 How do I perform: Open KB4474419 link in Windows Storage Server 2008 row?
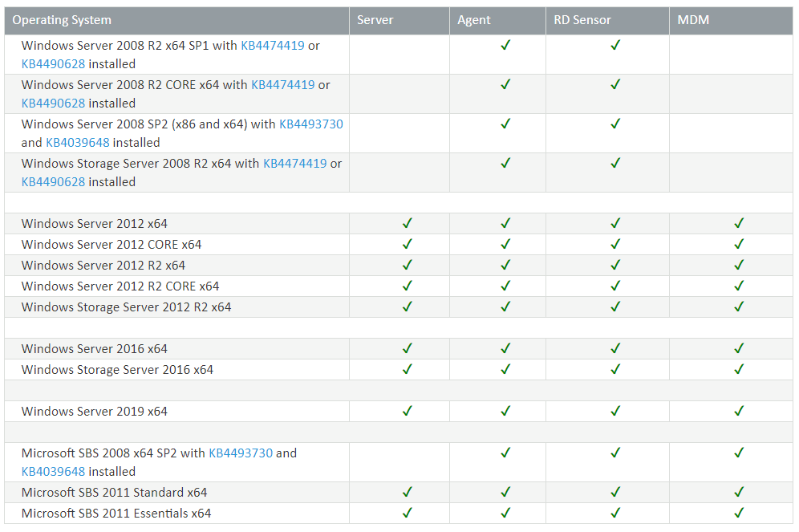click(x=294, y=164)
